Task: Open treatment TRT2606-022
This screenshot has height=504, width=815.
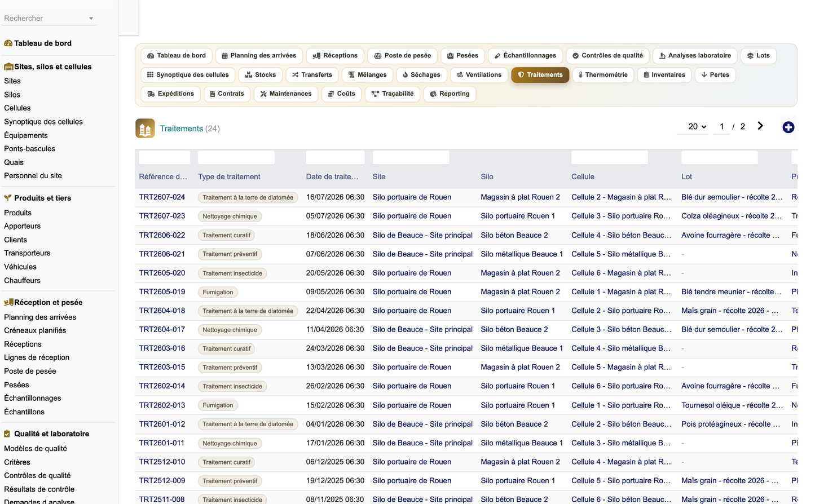Action: pyautogui.click(x=162, y=235)
